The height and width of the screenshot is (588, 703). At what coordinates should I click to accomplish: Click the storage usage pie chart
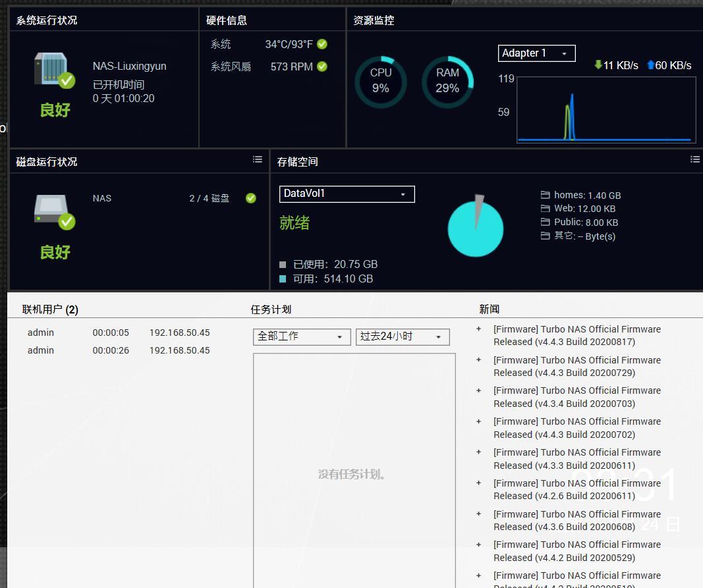pos(475,229)
